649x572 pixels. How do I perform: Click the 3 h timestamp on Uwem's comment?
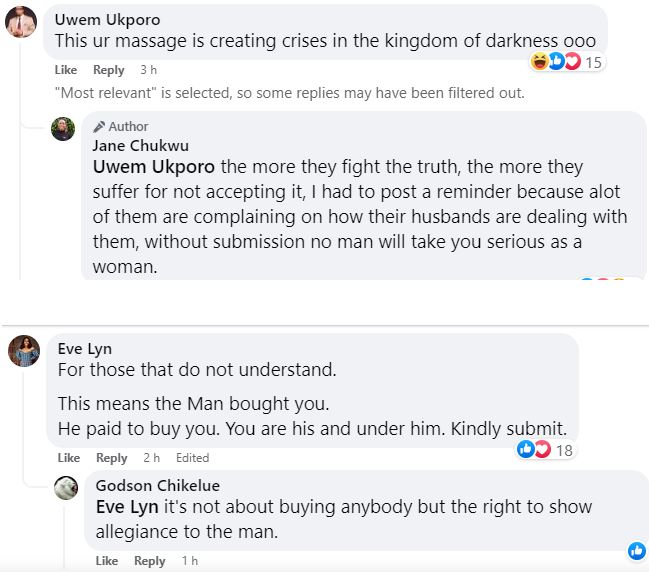tap(149, 70)
